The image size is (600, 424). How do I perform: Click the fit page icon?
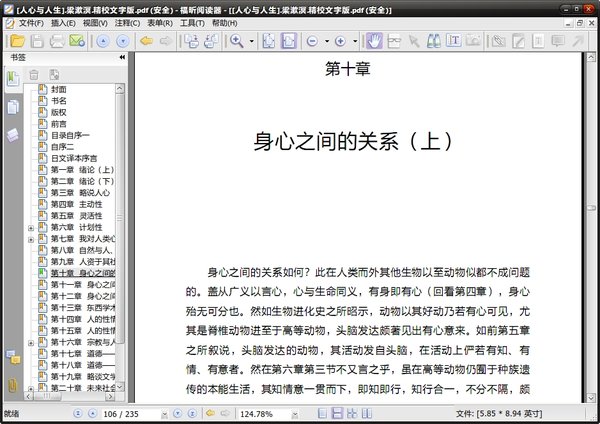[269, 41]
